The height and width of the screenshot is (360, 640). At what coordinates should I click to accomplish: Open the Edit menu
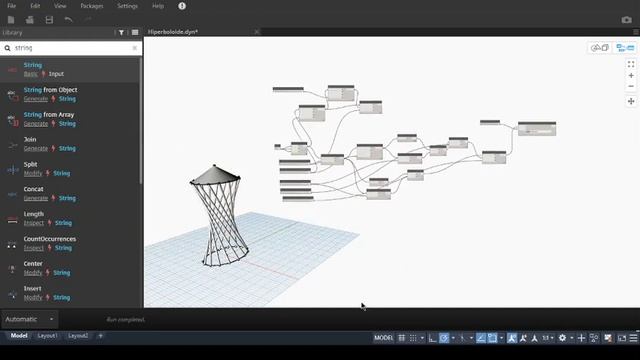[35, 6]
